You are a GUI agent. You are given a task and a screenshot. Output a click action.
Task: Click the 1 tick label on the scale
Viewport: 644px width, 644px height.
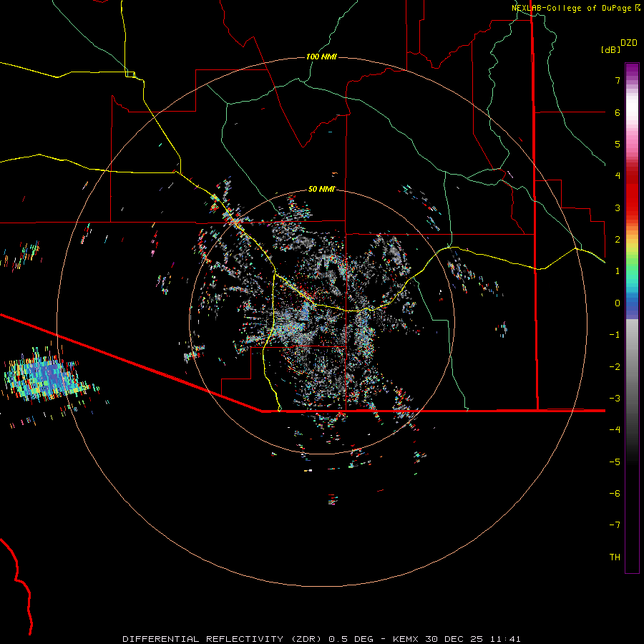tap(618, 271)
